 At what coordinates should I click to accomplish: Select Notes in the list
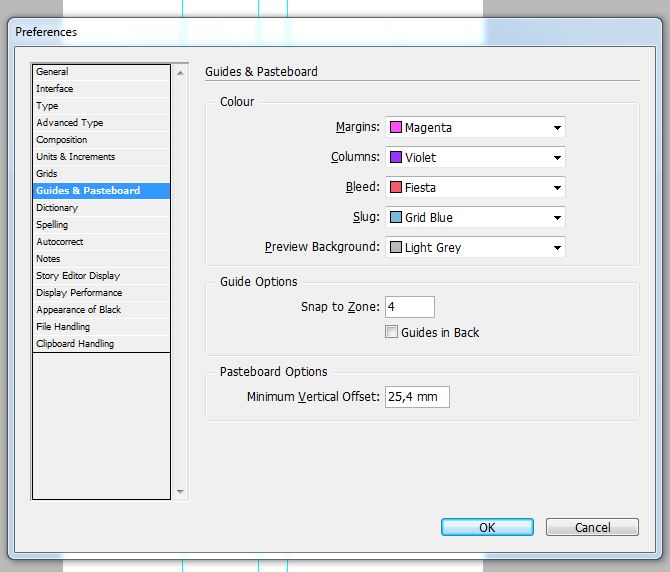point(101,259)
